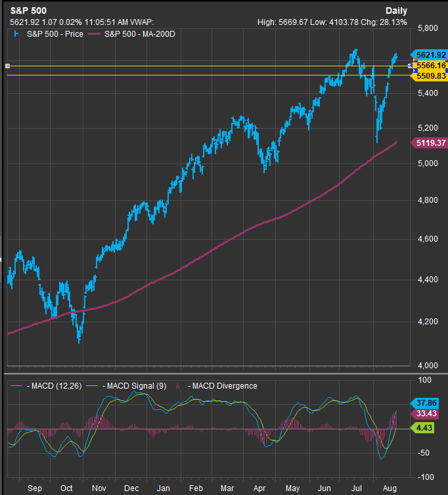Select right handle of the upper yellow line
The width and height of the screenshot is (448, 495).
pos(410,66)
